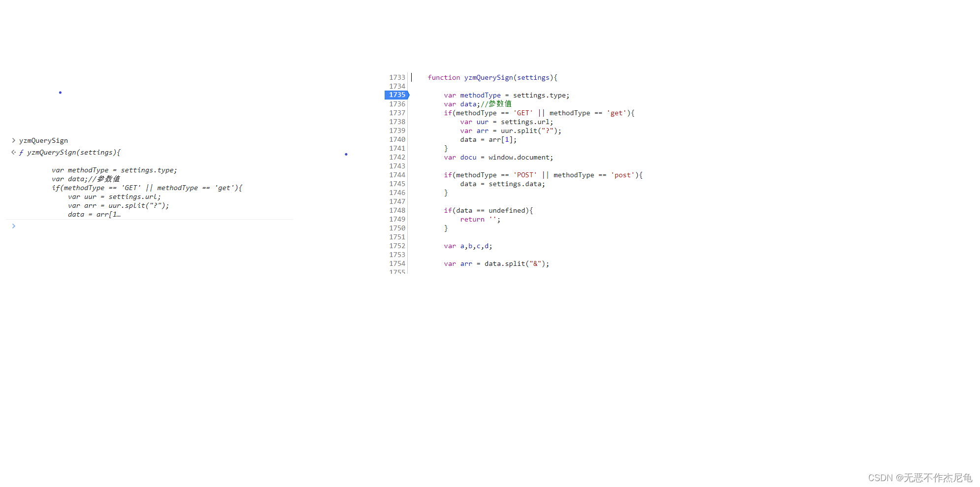The width and height of the screenshot is (980, 487).
Task: Click line number 1744 in gutter
Action: click(x=397, y=175)
